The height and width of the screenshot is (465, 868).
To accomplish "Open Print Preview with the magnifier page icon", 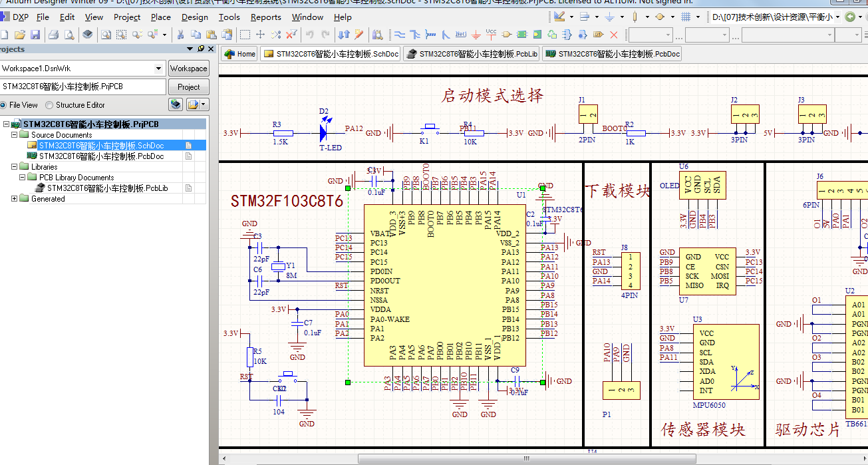I will 69,34.
